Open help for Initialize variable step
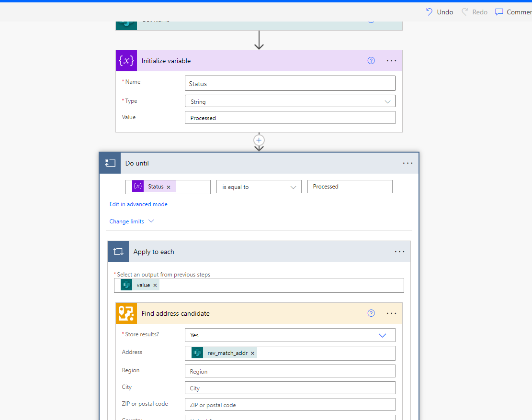 coord(371,60)
